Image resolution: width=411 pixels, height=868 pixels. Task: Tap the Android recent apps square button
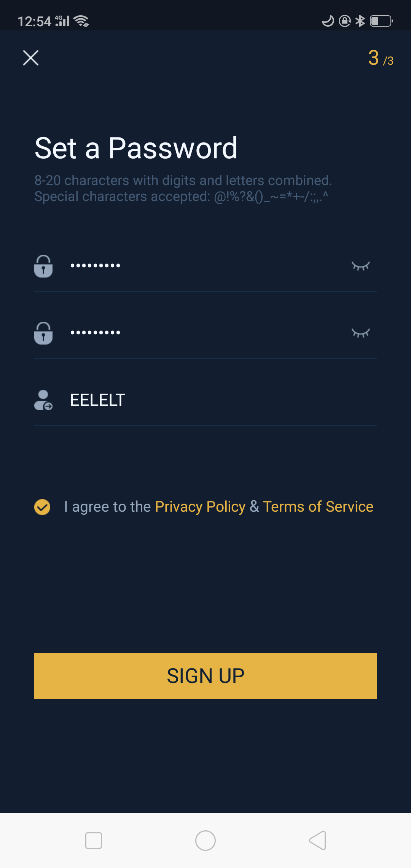click(94, 841)
